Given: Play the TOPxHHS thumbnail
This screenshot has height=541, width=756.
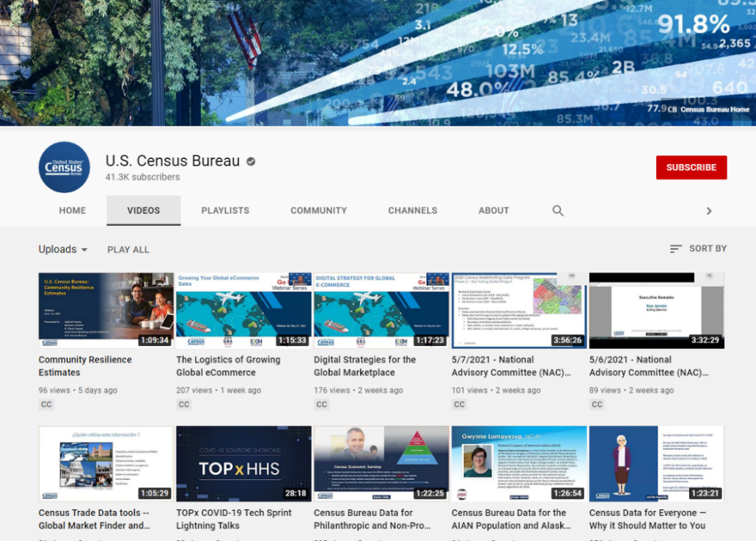Looking at the screenshot, I should pos(244,464).
